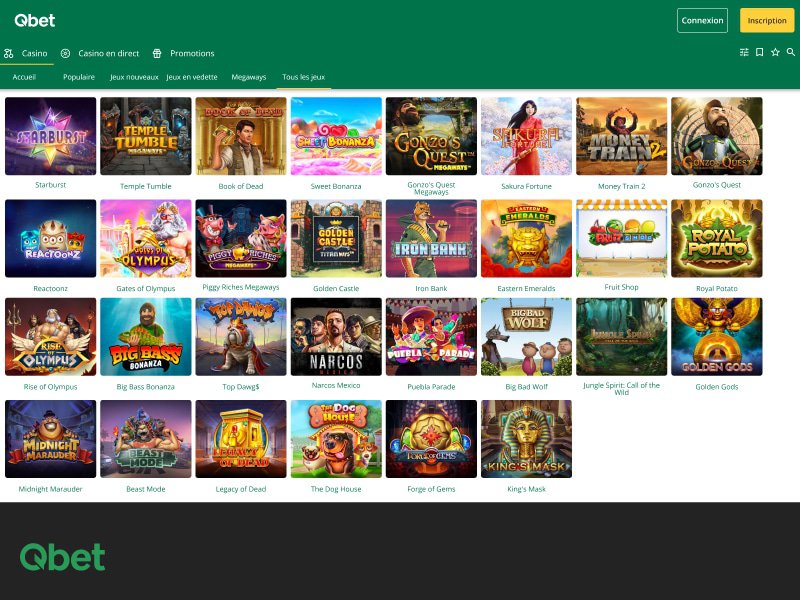The height and width of the screenshot is (600, 800).
Task: Select The Dog House thumbnail
Action: [336, 439]
